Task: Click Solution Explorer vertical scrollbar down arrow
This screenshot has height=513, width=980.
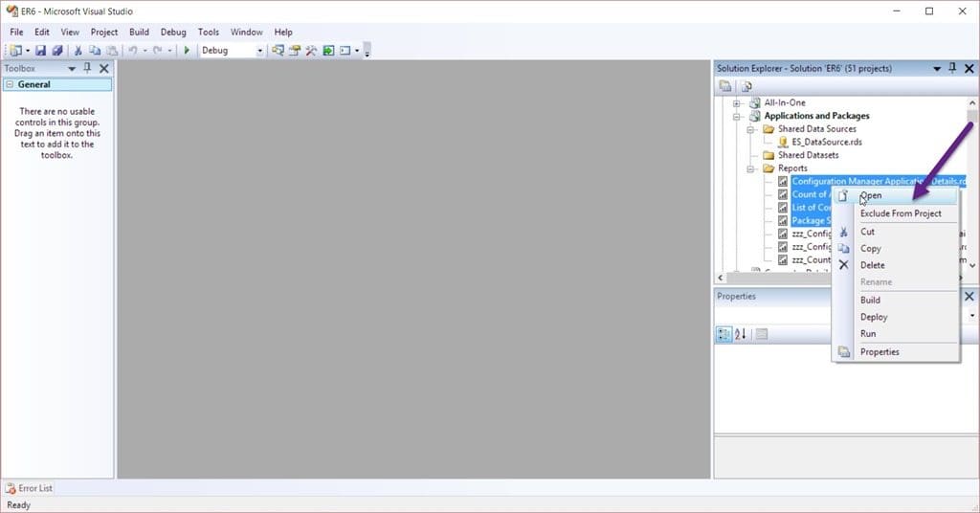Action: [x=972, y=265]
